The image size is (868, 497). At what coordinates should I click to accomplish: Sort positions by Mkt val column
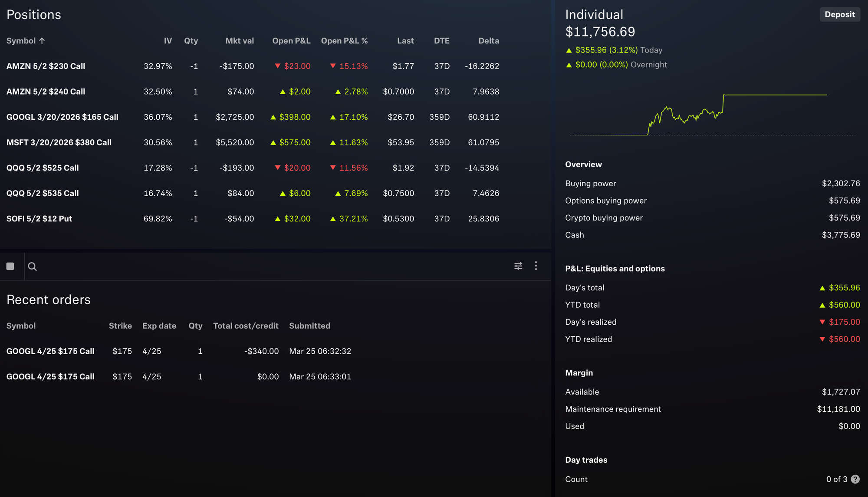point(240,41)
